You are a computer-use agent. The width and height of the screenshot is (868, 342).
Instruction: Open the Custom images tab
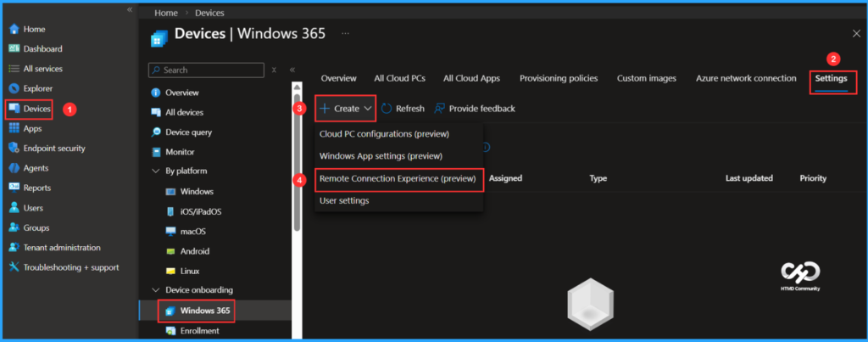tap(647, 79)
